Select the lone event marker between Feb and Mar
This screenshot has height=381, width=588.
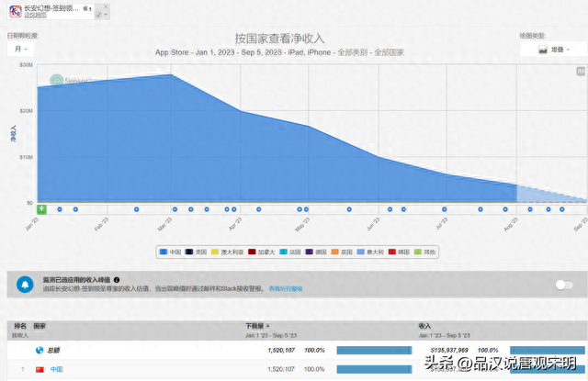[137, 209]
